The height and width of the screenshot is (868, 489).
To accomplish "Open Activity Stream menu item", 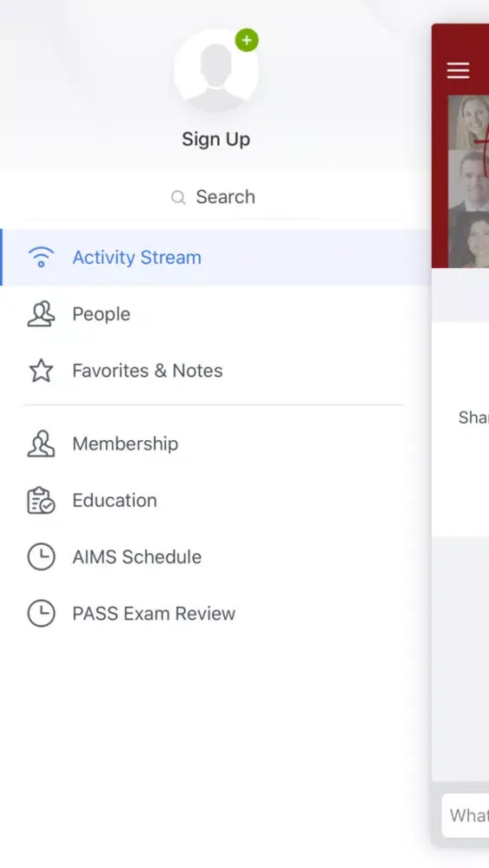I will (x=215, y=258).
